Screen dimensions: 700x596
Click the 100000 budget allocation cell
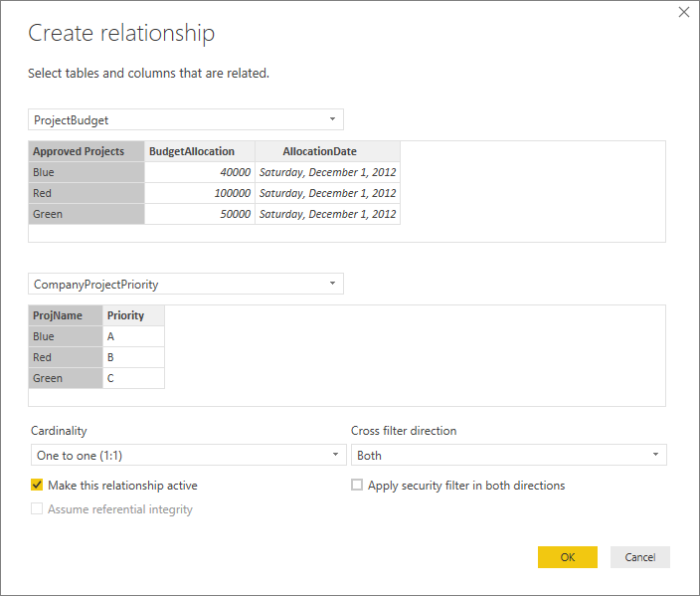pos(199,193)
